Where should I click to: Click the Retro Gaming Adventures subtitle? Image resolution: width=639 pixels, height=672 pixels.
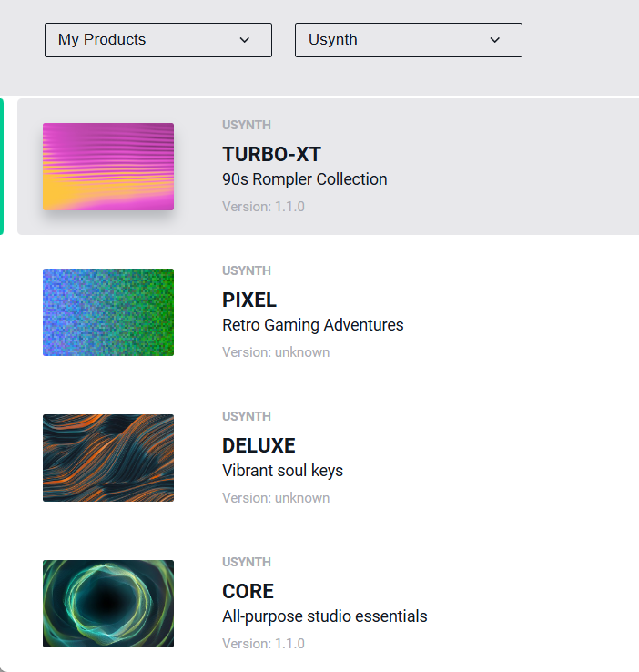(312, 325)
